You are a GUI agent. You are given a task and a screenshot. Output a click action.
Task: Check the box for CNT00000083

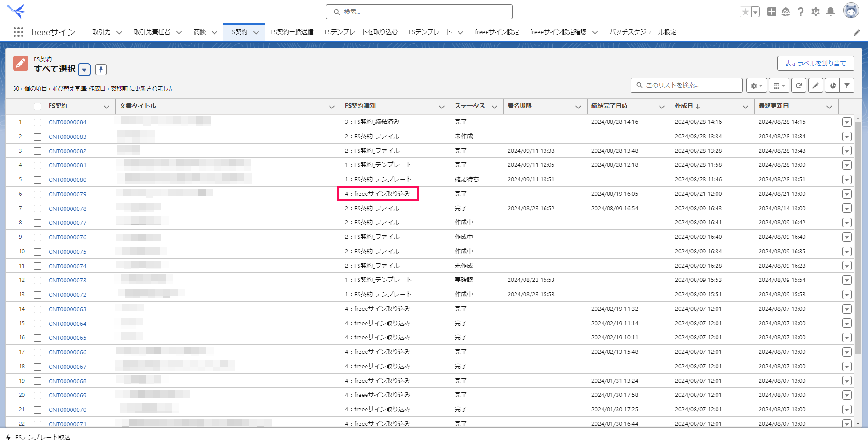point(37,137)
